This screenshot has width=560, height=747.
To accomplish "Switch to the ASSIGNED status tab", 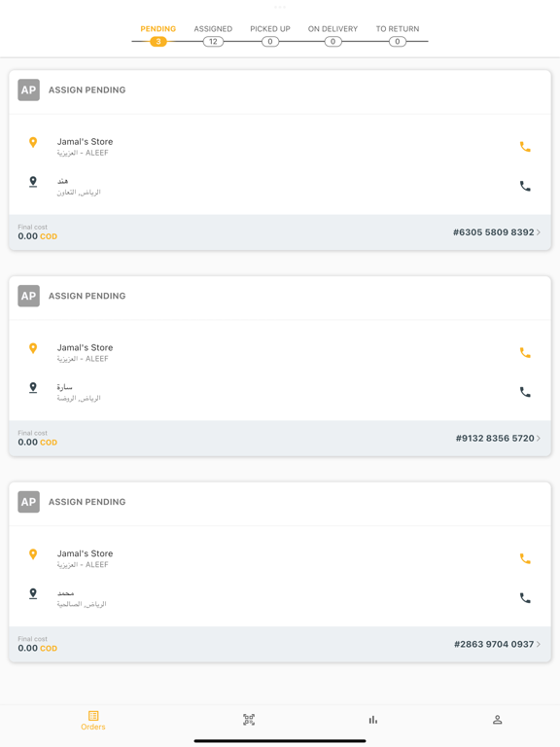I will pyautogui.click(x=213, y=28).
